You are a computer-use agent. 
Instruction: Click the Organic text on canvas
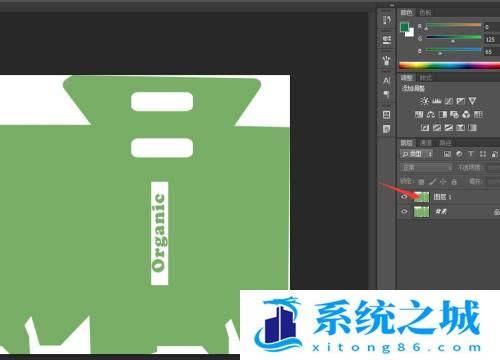pyautogui.click(x=159, y=233)
